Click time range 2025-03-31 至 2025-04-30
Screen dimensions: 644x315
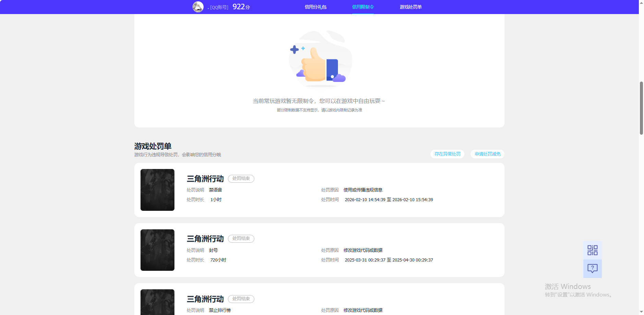[389, 260]
